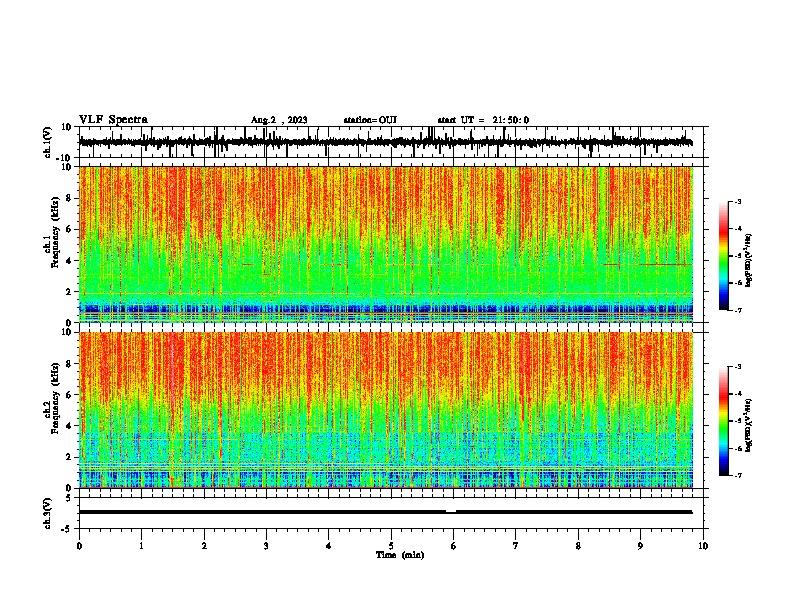792x612 pixels.
Task: Click the ch.1 spectrogram color scale bar
Action: click(724, 256)
